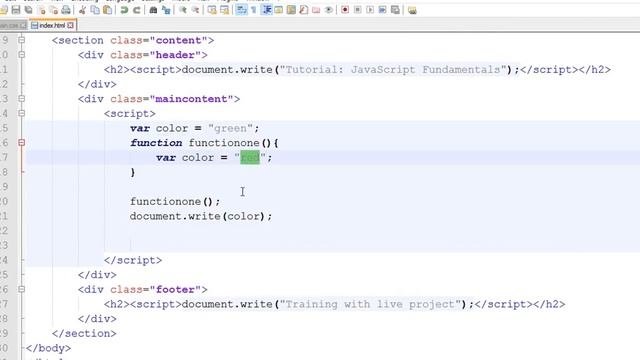Click the Save Recorded Macro icon

[x=395, y=10]
